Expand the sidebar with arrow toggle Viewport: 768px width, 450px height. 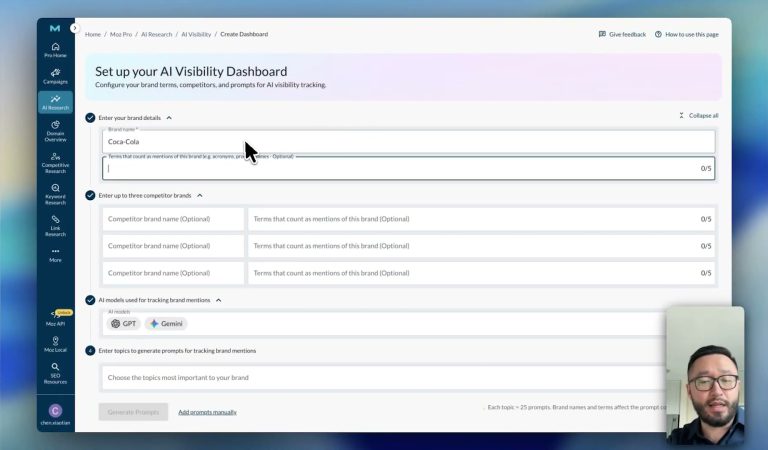[74, 28]
